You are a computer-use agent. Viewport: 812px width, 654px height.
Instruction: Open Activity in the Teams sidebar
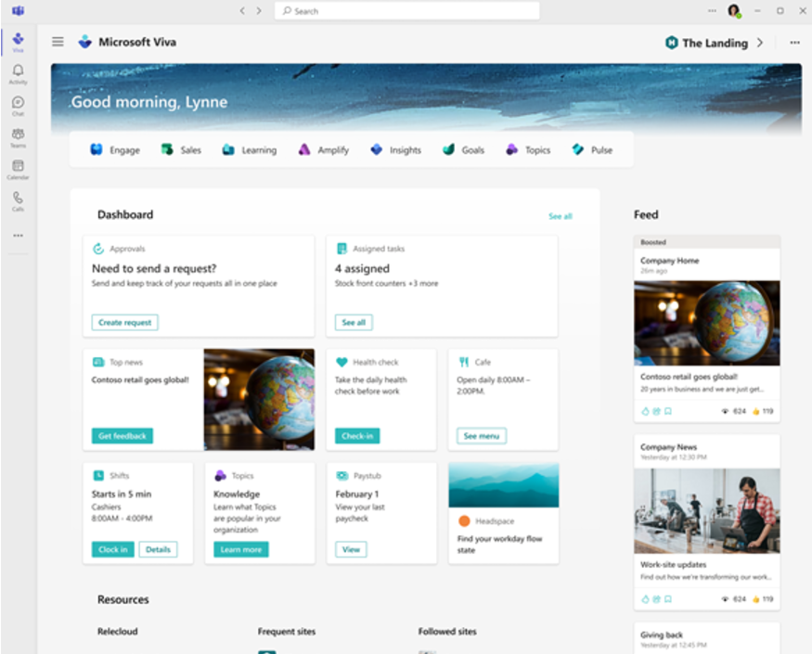point(18,73)
